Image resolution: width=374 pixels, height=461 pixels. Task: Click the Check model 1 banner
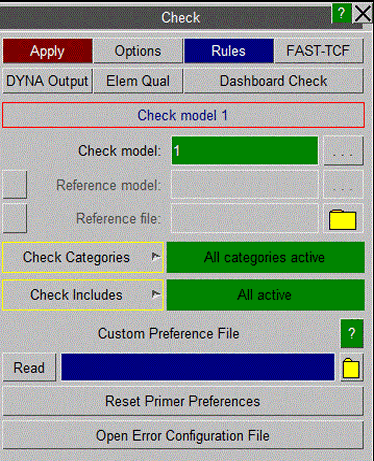pyautogui.click(x=183, y=115)
